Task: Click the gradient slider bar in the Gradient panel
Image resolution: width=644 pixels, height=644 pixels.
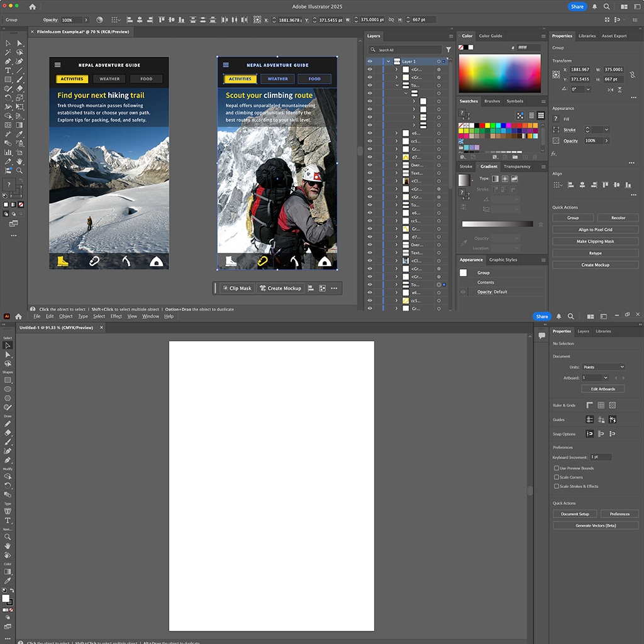Action: (x=497, y=225)
